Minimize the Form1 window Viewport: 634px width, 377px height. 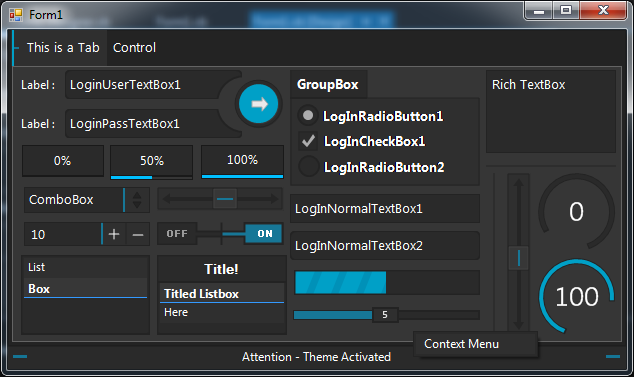(539, 10)
